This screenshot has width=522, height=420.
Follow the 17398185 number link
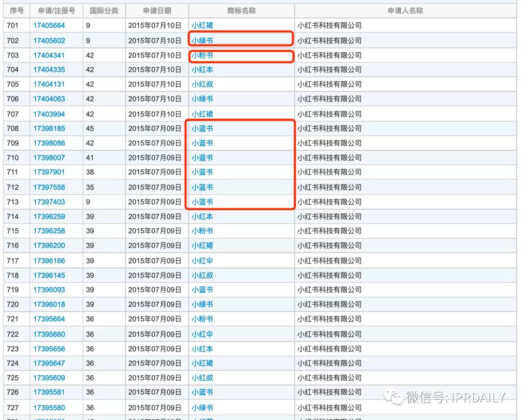(x=49, y=129)
